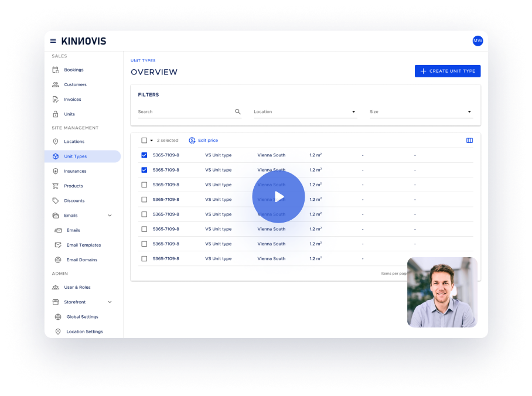Click the Bookings calendar icon
Screen dimensions: 532x396
click(56, 70)
